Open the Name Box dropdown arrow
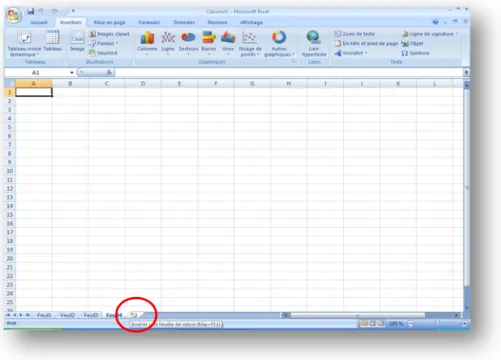The width and height of the screenshot is (501, 360). [x=72, y=72]
